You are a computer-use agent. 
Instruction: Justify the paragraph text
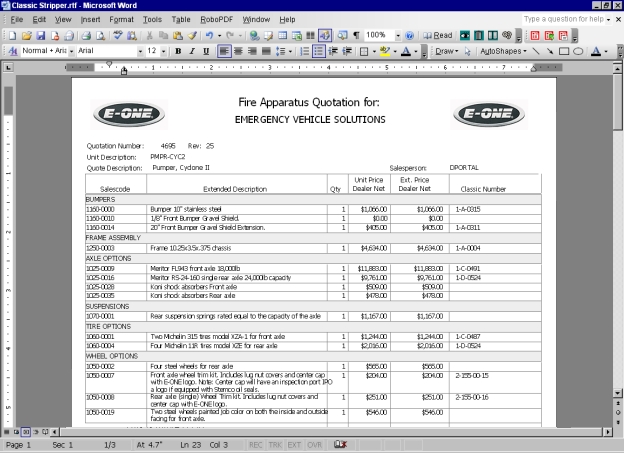(266, 51)
